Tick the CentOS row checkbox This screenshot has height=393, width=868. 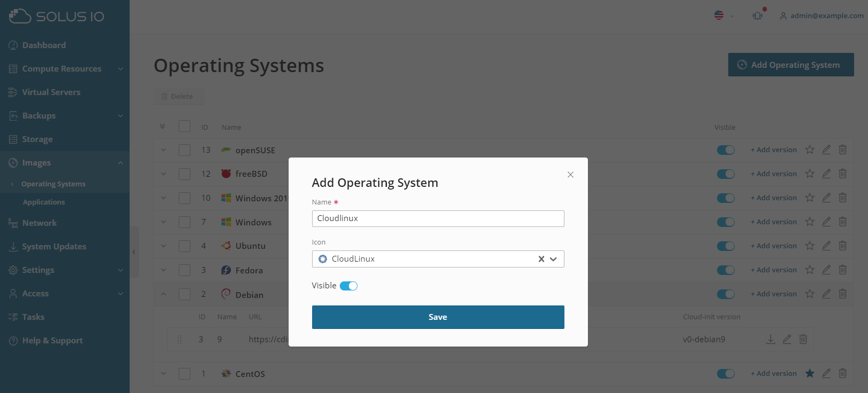coord(185,374)
